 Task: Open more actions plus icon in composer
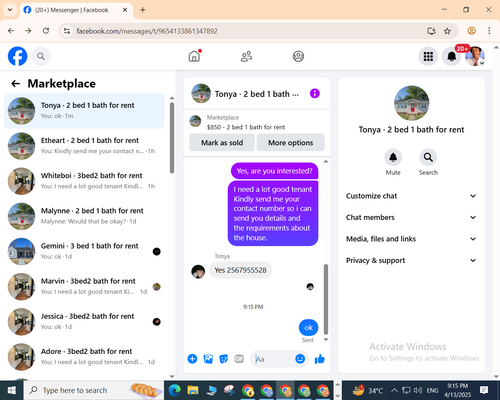(192, 359)
